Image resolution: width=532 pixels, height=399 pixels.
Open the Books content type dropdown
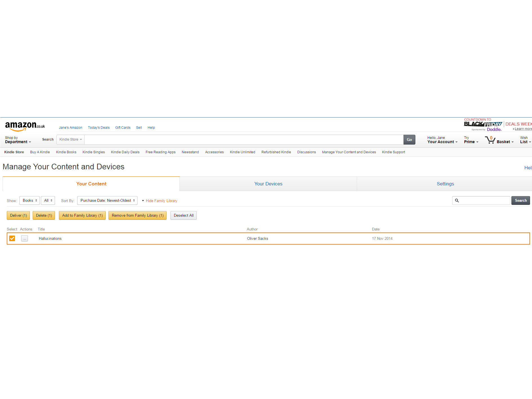pyautogui.click(x=30, y=201)
